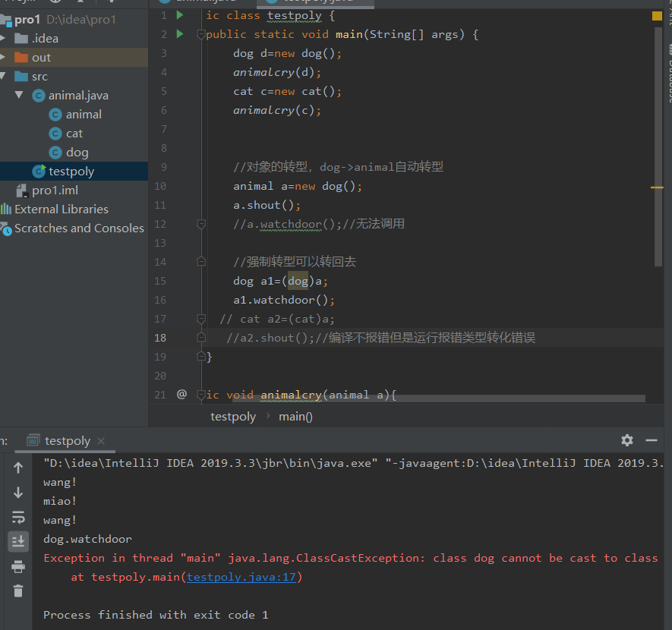Click the editor vertical scrollbar
The height and width of the screenshot is (630, 672).
click(x=658, y=147)
